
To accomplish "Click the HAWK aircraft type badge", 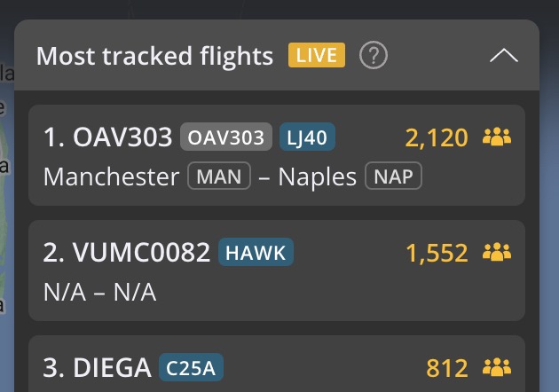I will [x=256, y=253].
